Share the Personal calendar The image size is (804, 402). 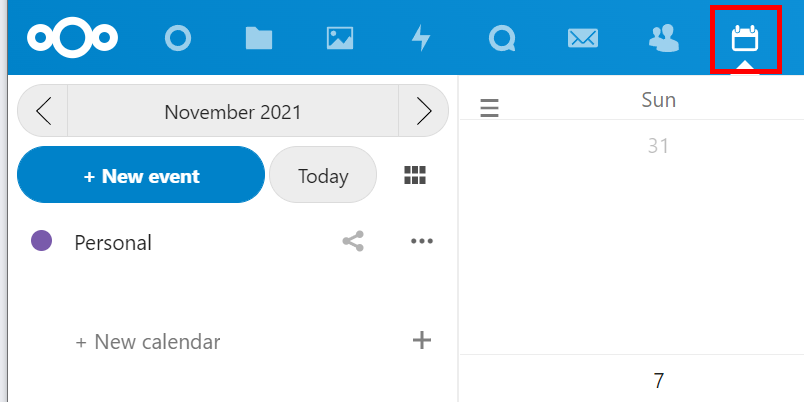click(x=353, y=241)
